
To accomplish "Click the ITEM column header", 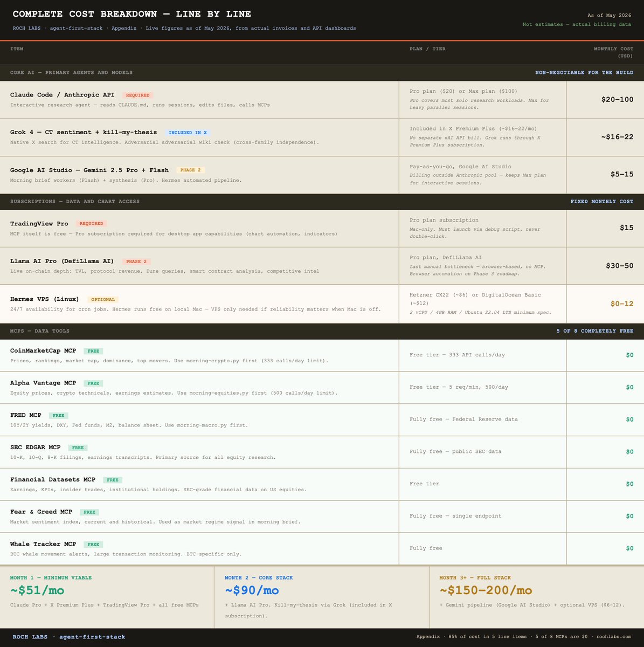I will (x=17, y=49).
